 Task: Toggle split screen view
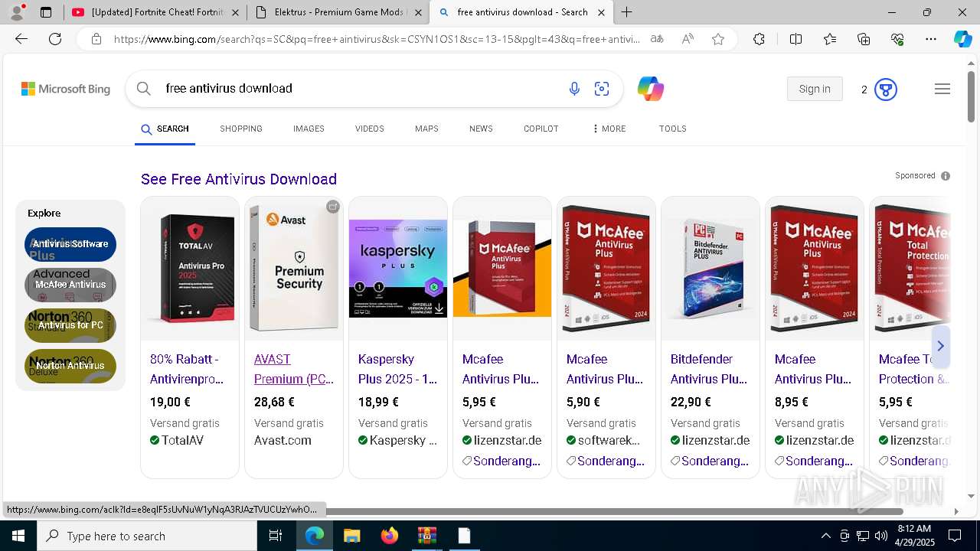(795, 39)
